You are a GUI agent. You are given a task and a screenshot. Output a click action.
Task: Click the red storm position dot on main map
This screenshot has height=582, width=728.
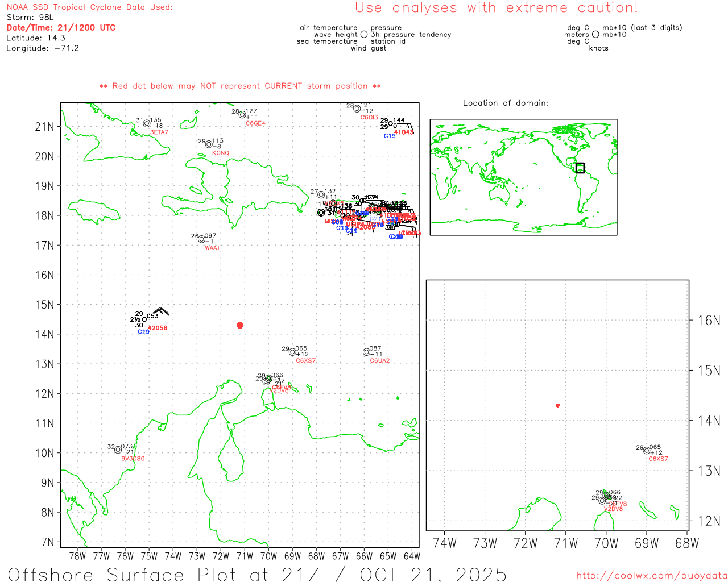click(x=240, y=325)
